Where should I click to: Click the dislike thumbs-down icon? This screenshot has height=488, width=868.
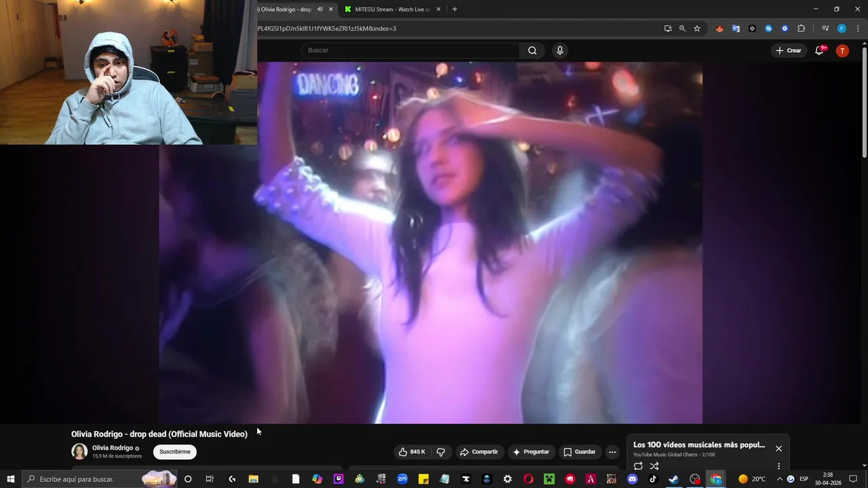point(441,452)
